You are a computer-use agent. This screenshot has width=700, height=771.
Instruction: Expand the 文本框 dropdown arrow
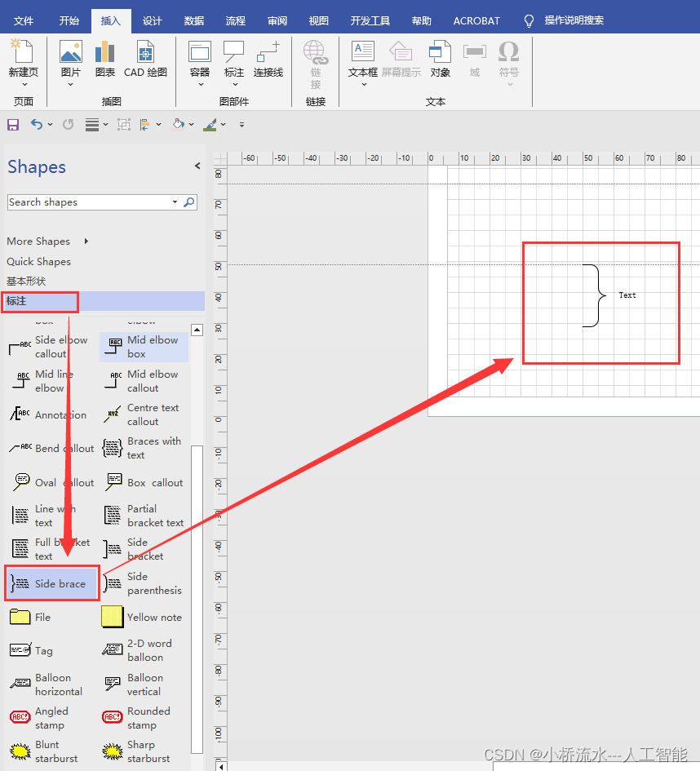tap(364, 85)
